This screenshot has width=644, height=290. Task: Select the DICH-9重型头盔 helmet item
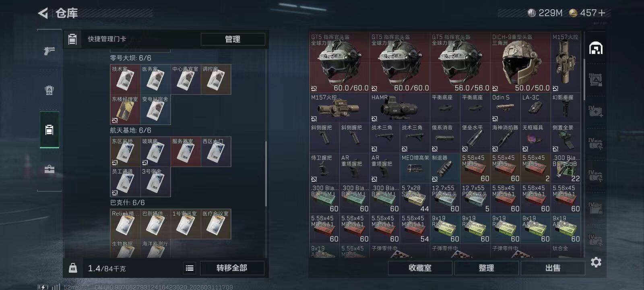point(520,62)
